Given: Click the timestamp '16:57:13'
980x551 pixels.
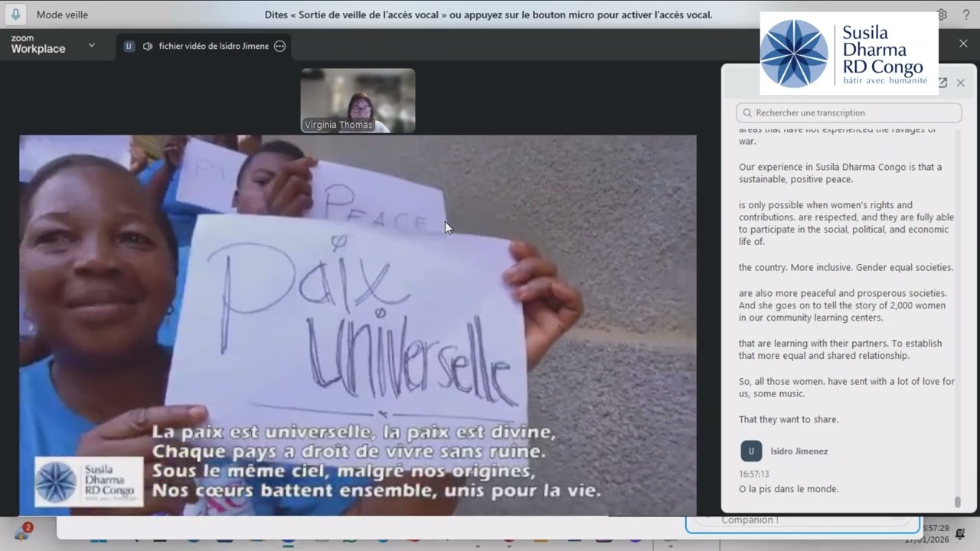Looking at the screenshot, I should point(754,474).
